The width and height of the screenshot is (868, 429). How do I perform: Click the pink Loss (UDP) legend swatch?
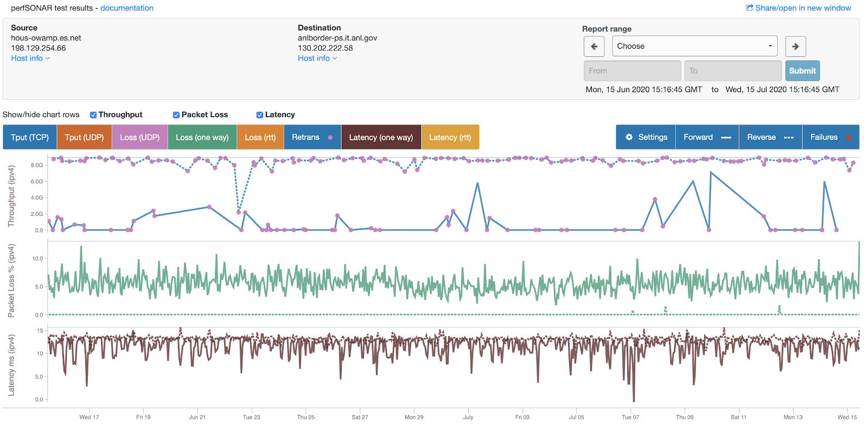pos(140,137)
